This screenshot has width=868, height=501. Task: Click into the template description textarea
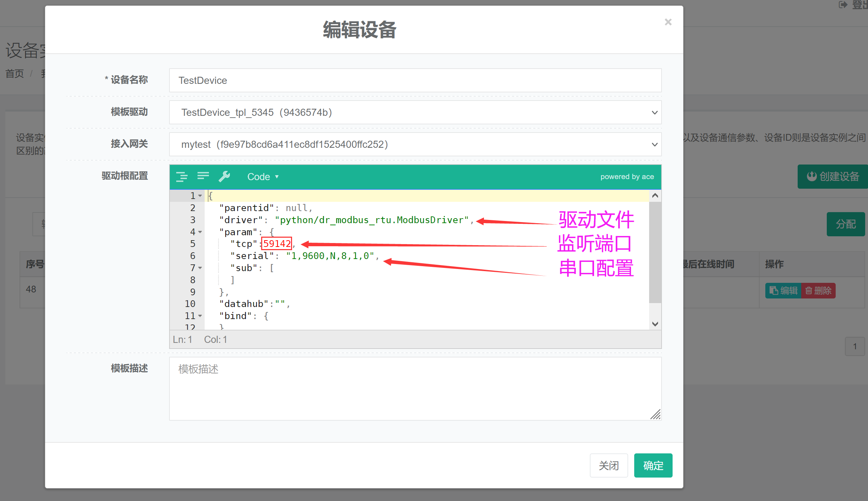click(415, 388)
